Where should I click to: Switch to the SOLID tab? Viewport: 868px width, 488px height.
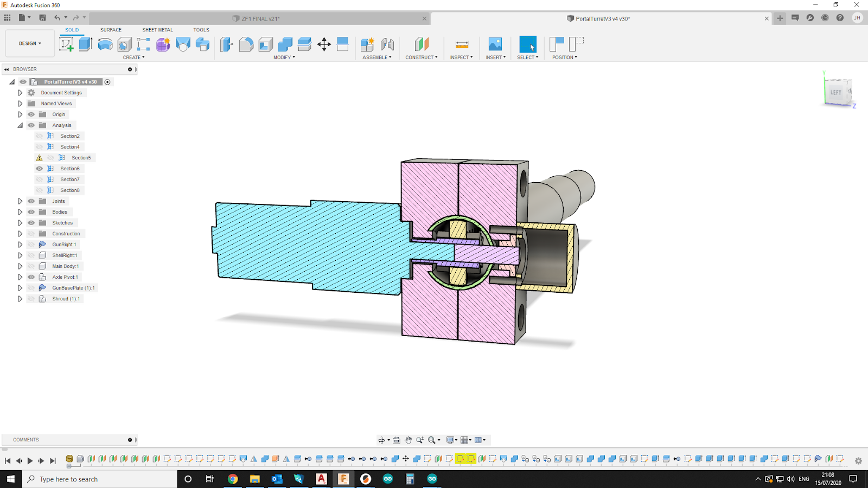pos(72,30)
